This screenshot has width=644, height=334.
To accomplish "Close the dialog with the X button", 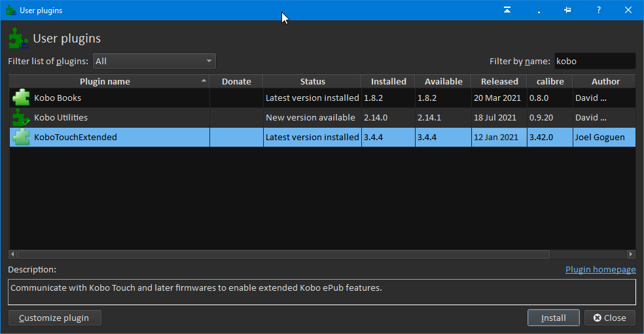I will pyautogui.click(x=628, y=10).
